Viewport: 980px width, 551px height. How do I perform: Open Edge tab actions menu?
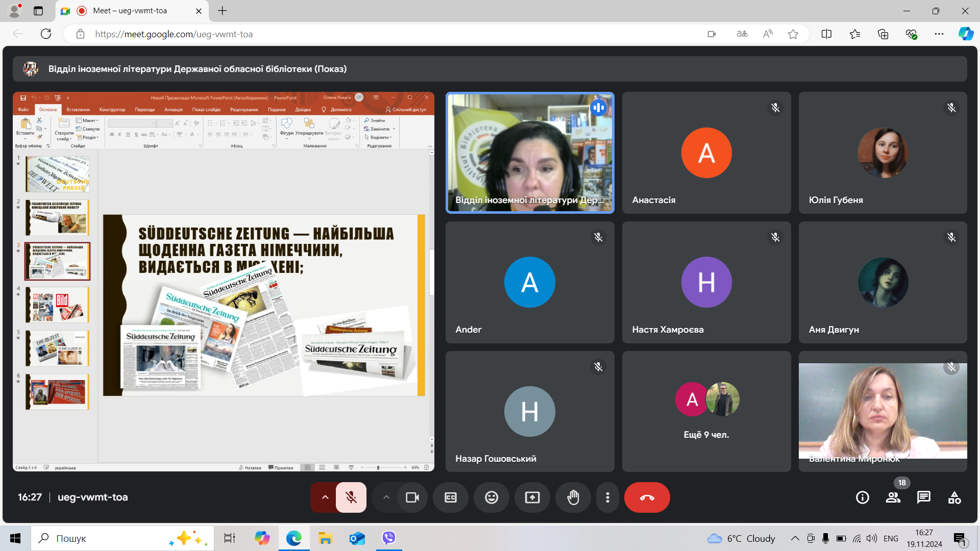38,11
